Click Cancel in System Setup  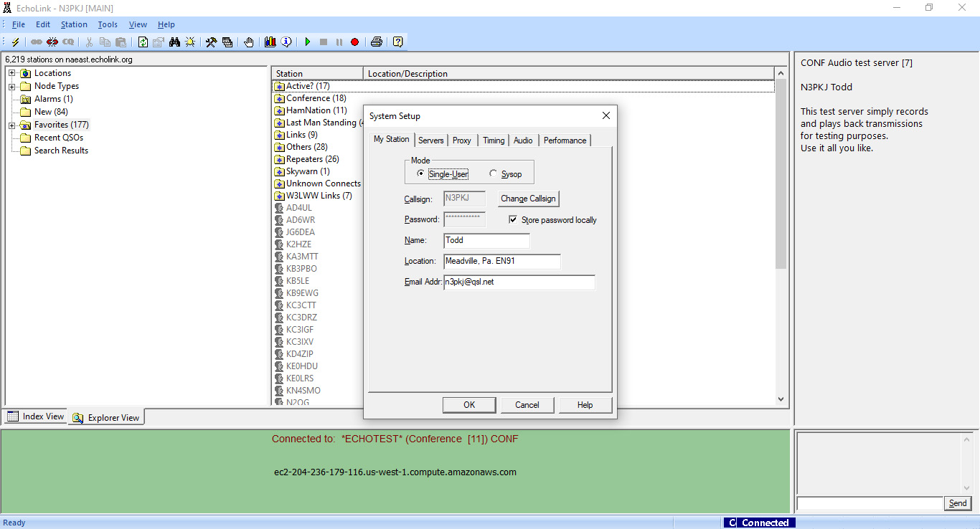527,405
